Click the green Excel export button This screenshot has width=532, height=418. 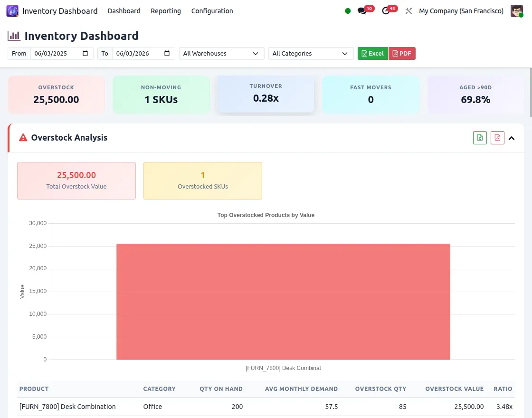[x=372, y=53]
